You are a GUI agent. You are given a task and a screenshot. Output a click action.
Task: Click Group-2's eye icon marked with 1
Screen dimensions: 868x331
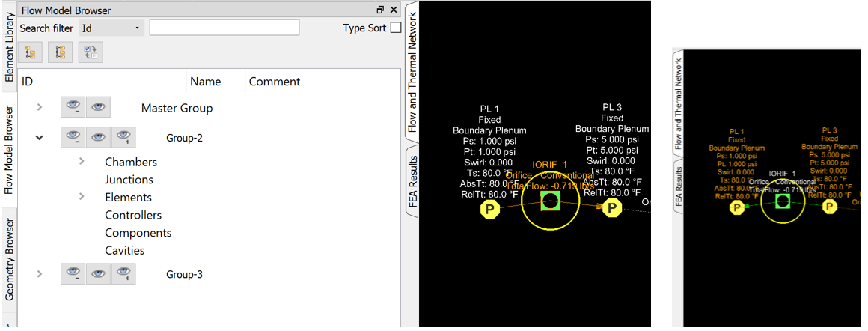(x=123, y=138)
